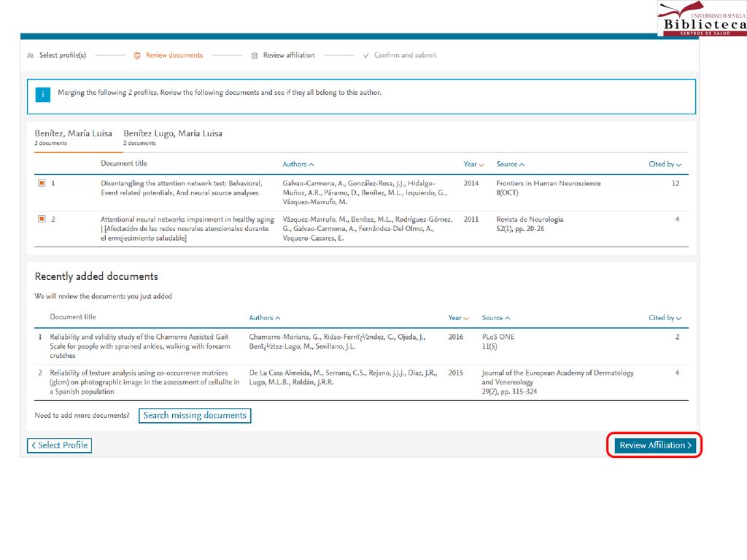Click Frontiers in Human Neuroscience source
Screen dimensions: 747x560
(x=549, y=183)
